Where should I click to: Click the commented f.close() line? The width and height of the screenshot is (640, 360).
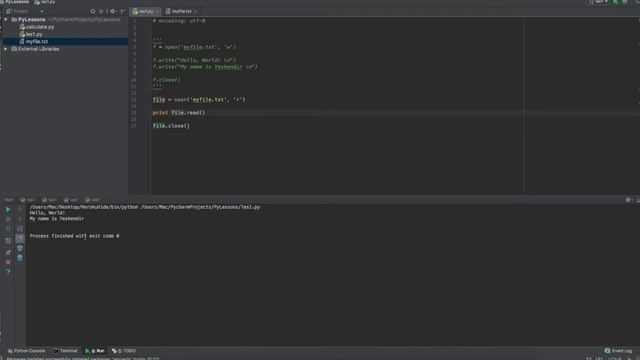pyautogui.click(x=167, y=80)
